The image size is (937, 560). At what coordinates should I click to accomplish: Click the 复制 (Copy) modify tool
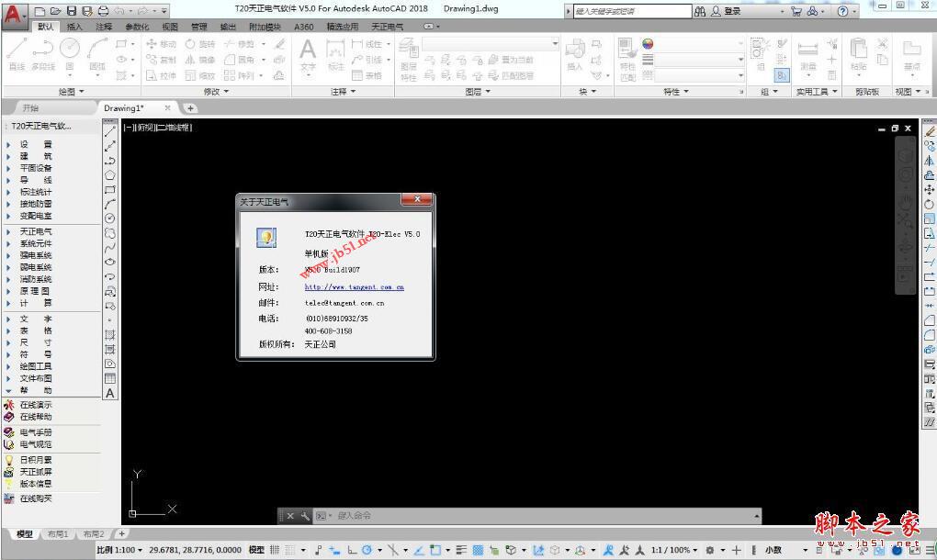(x=162, y=60)
